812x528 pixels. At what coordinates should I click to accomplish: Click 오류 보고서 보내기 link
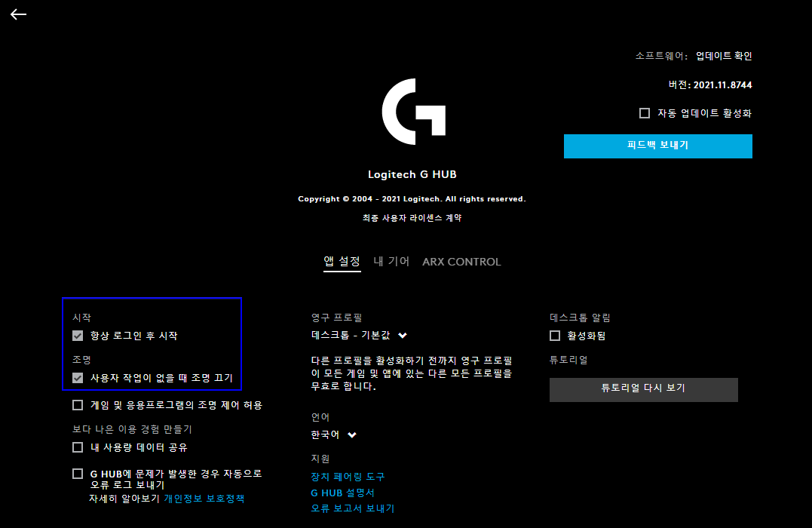352,508
